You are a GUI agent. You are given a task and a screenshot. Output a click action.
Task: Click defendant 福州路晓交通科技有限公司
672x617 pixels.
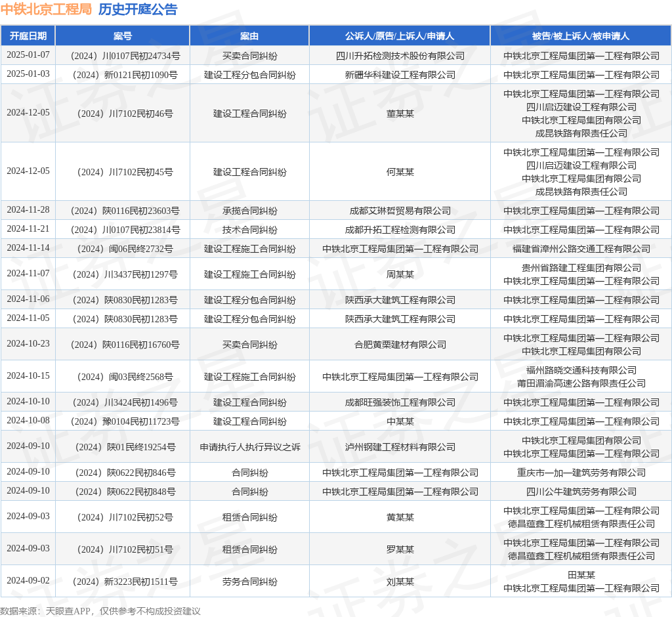pyautogui.click(x=581, y=370)
